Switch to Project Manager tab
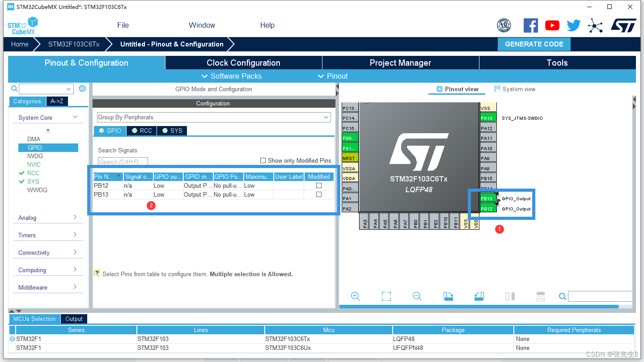 coord(400,63)
